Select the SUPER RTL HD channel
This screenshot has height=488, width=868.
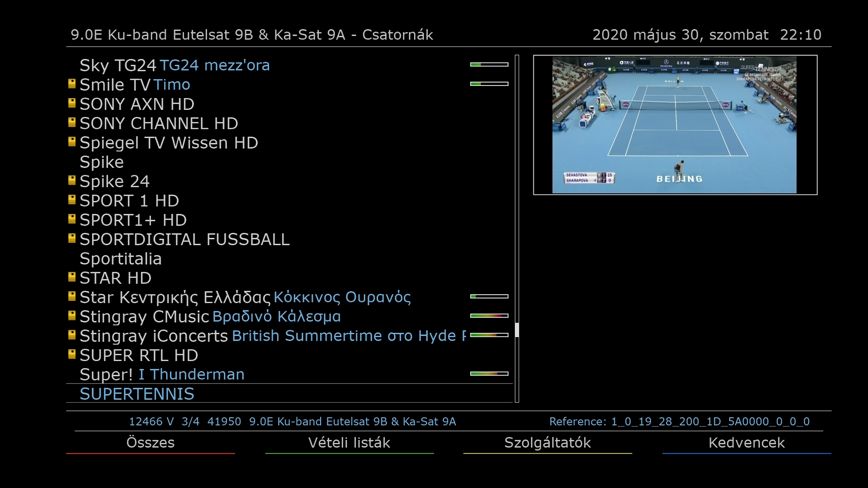289,356
